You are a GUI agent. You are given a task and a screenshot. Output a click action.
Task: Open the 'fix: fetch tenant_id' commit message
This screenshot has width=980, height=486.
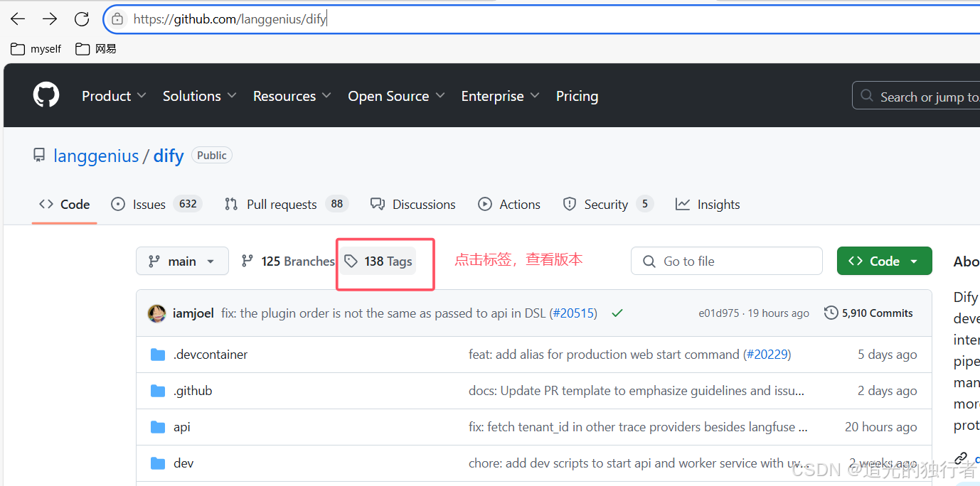[638, 427]
